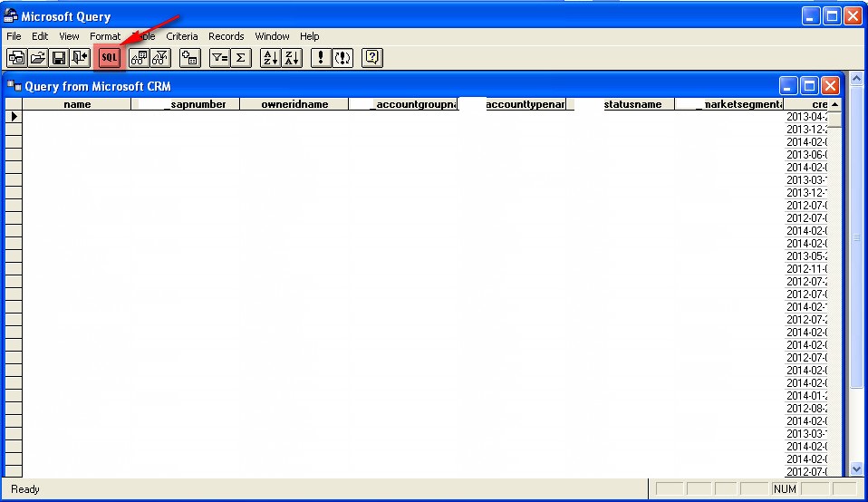Click the vertical scrollbar down arrow
Screen dimensions: 868x502
857,469
